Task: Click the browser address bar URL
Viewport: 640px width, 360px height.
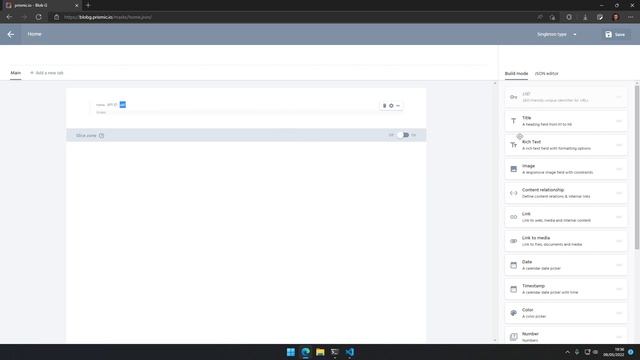Action: pos(108,17)
